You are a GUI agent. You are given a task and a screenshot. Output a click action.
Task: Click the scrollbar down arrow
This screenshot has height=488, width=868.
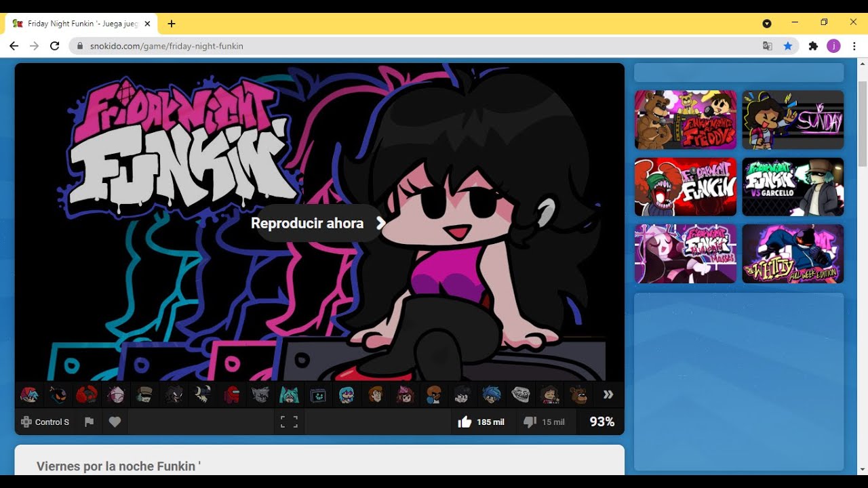point(863,469)
